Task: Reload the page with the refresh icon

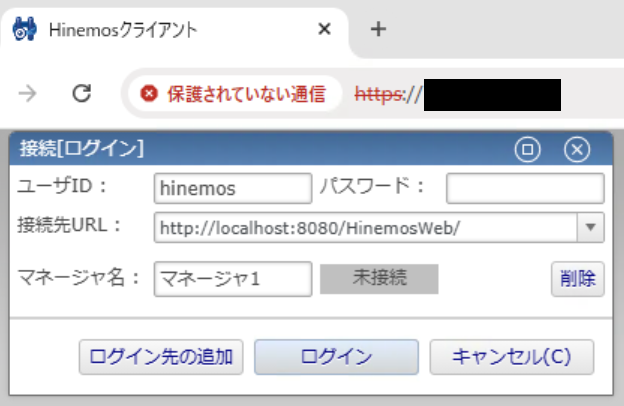Action: (82, 94)
